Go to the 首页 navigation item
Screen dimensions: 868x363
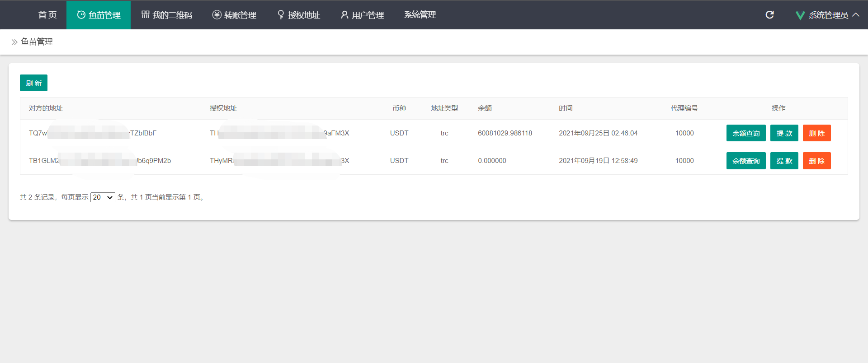pos(47,15)
